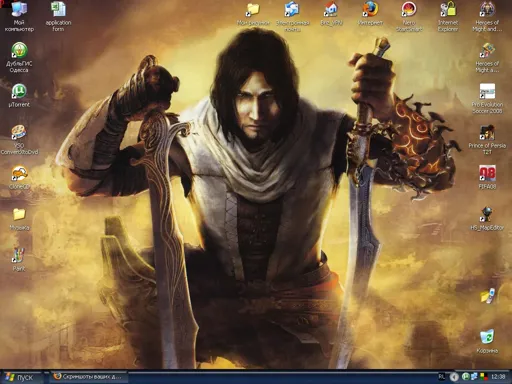Open the colorful Heroes of Might a… shortcut
512x384 pixels.
[x=487, y=57]
